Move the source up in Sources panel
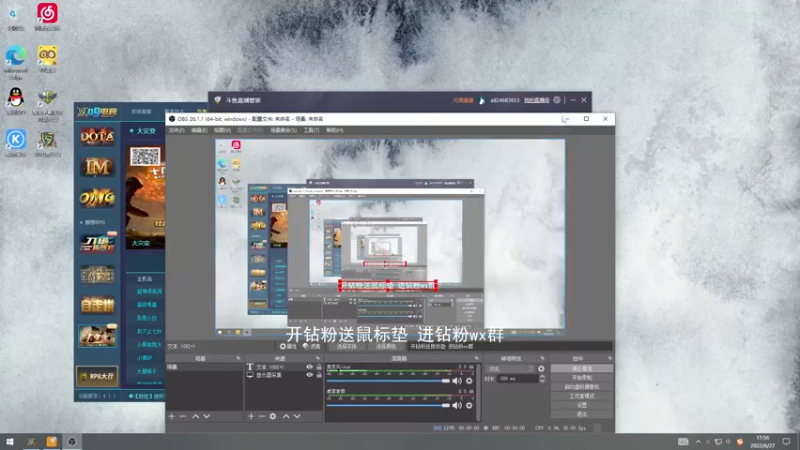 tap(286, 416)
